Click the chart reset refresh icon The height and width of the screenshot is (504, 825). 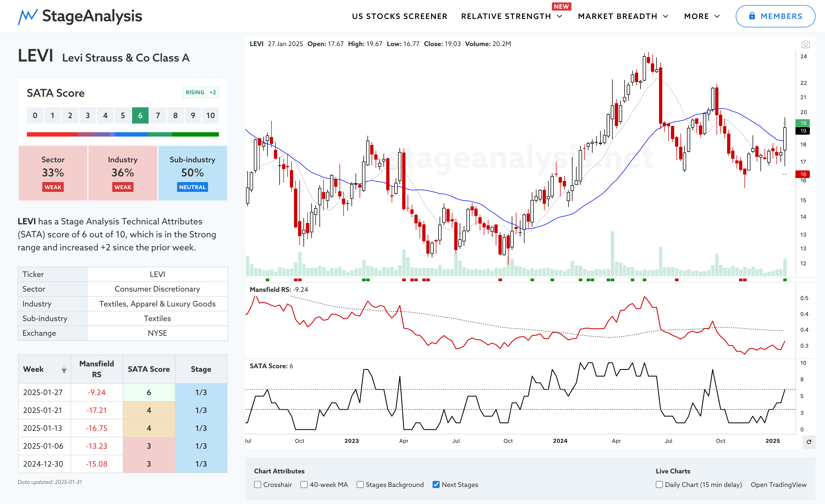[809, 442]
